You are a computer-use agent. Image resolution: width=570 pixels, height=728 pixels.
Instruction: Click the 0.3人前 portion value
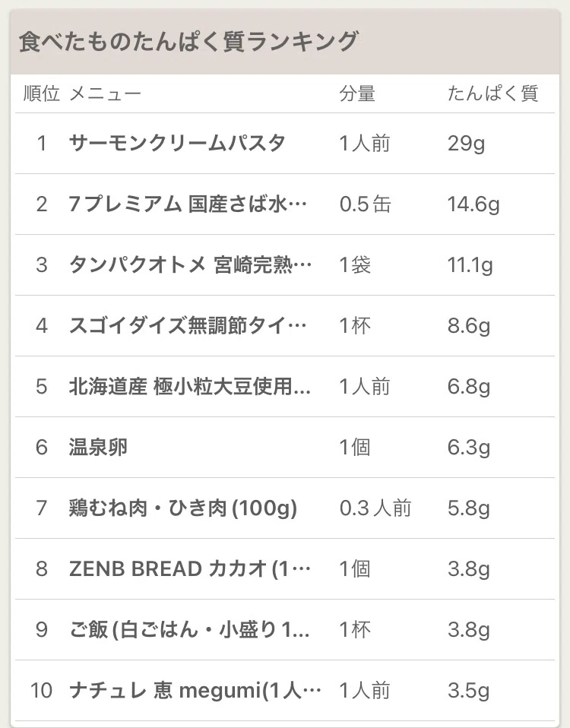(375, 508)
